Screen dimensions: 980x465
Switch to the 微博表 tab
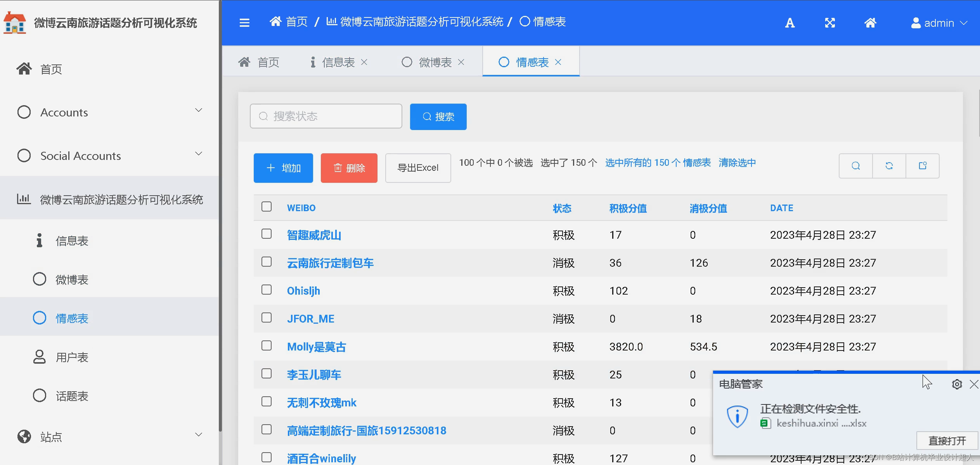[435, 62]
